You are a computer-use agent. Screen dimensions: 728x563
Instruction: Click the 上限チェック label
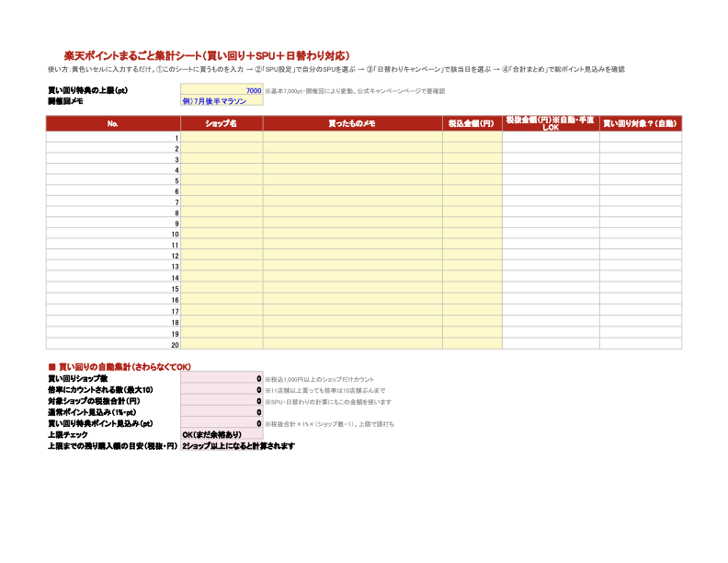[68, 434]
